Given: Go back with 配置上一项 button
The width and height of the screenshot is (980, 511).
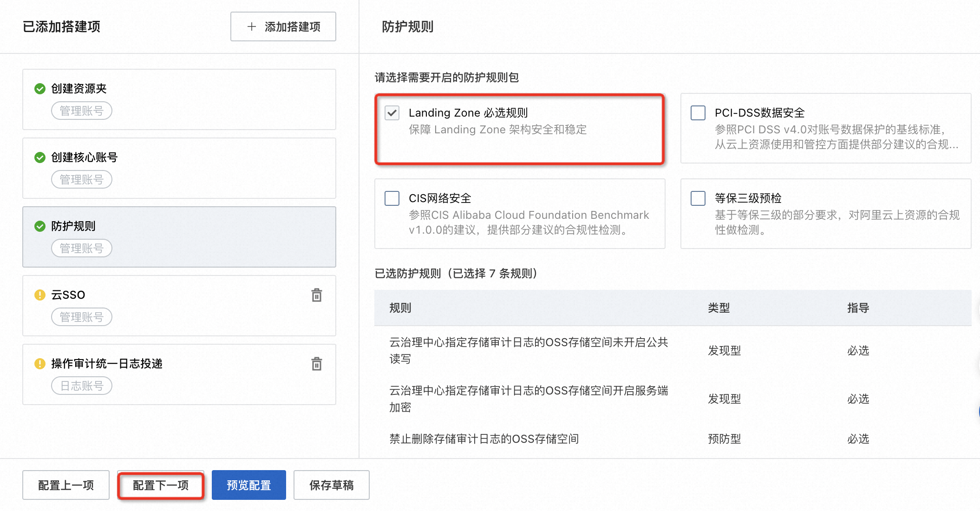Looking at the screenshot, I should point(66,485).
